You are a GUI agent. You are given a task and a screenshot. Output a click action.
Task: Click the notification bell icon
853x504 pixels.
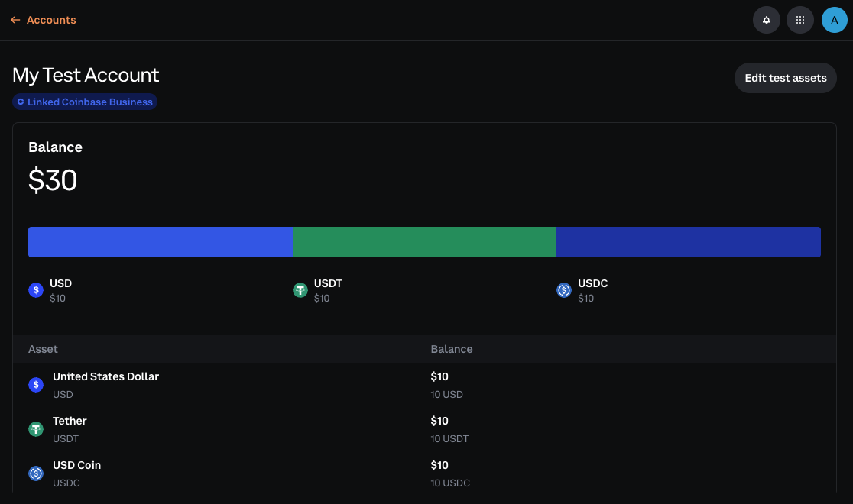tap(767, 20)
